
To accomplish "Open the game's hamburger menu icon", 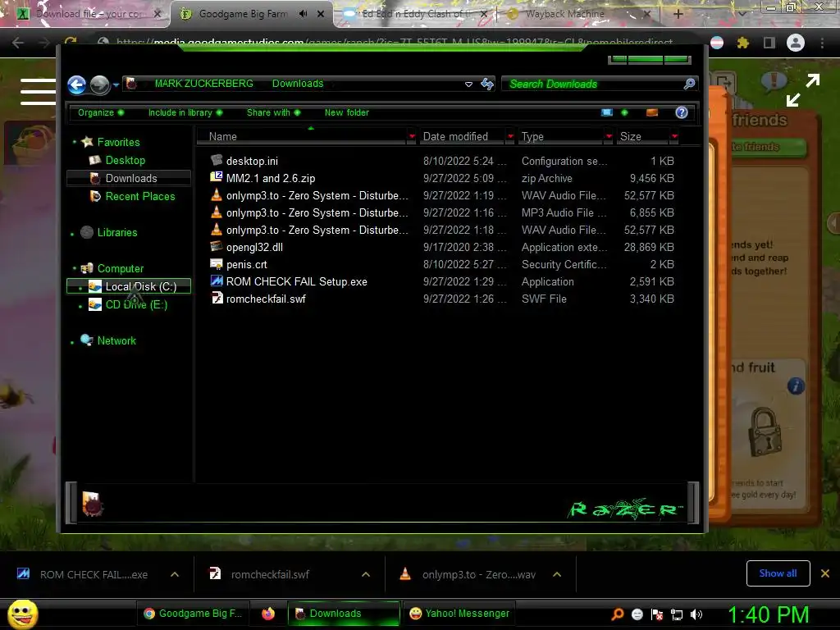I will 38,91.
